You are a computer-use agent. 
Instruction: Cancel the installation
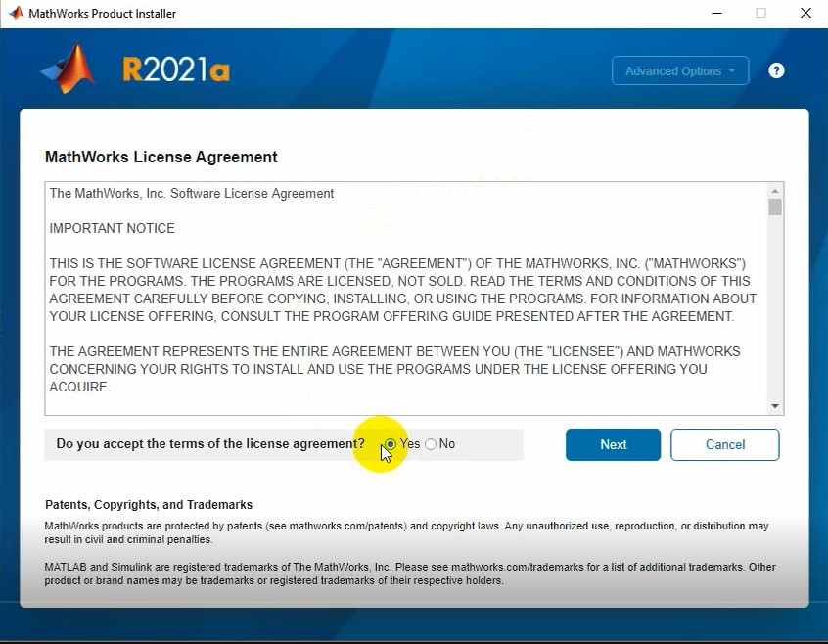click(724, 444)
